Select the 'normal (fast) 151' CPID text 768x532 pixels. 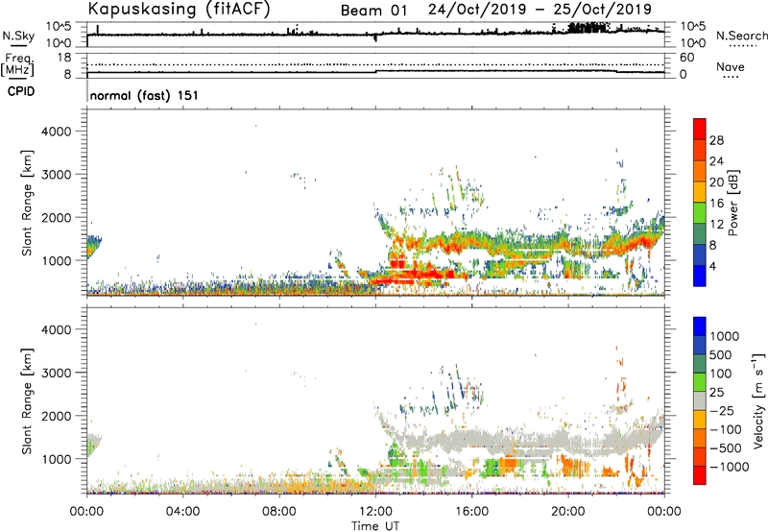tap(144, 95)
